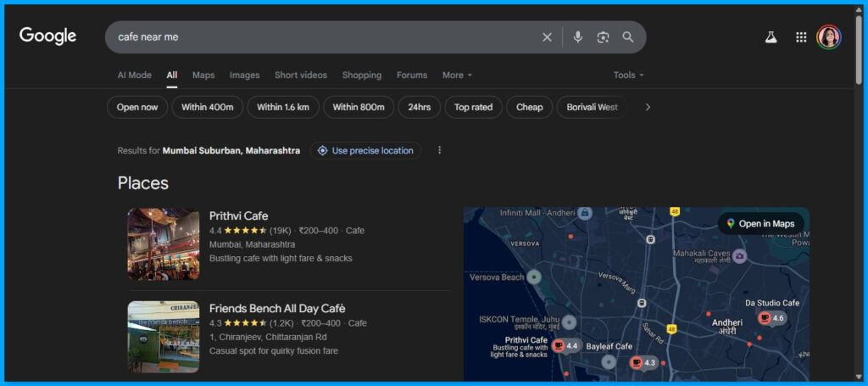
Task: Open the Google apps grid icon
Action: [x=801, y=37]
